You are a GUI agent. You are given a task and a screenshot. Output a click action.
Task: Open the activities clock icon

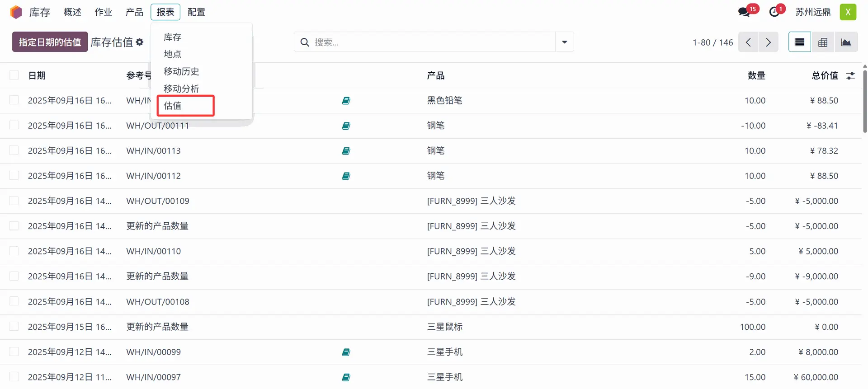pos(775,12)
